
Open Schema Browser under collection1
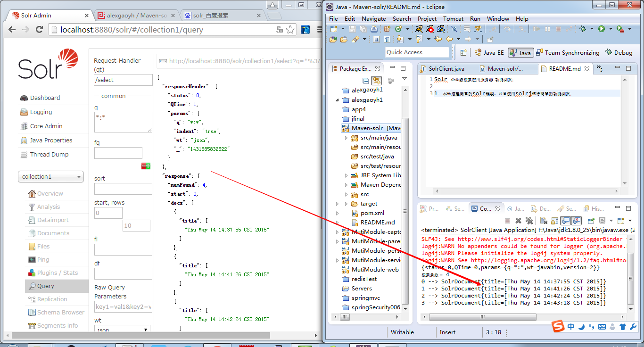(x=56, y=312)
